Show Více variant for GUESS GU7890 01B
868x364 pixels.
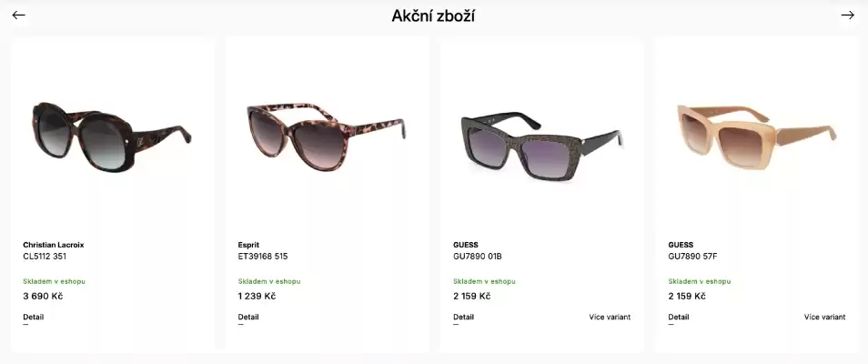tap(610, 317)
